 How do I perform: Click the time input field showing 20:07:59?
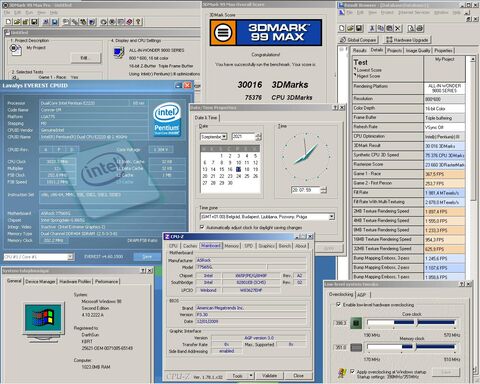click(x=306, y=190)
